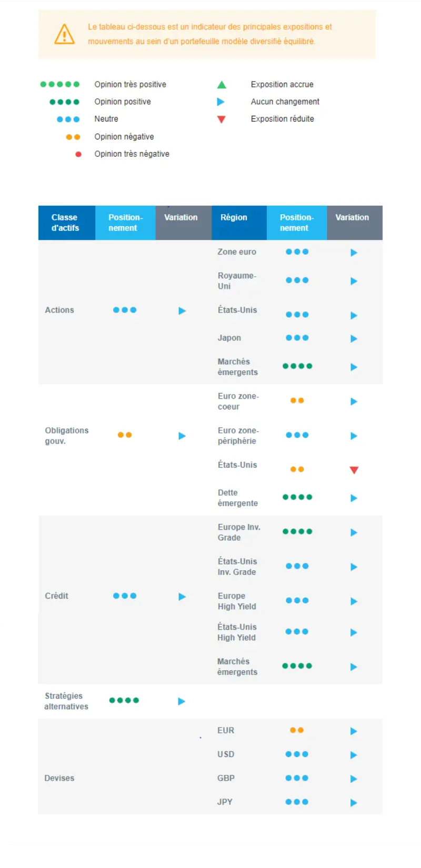Click the orange warning triangle icon
The width and height of the screenshot is (421, 868).
(x=65, y=34)
